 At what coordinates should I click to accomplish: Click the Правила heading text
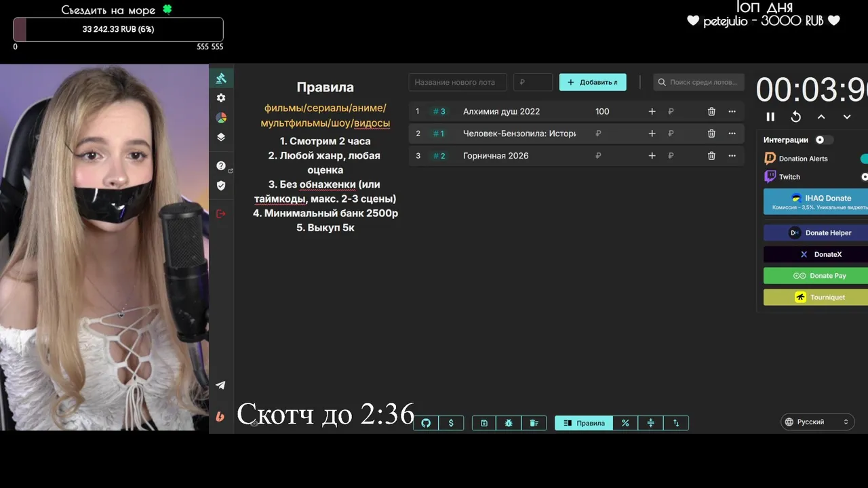tap(325, 87)
